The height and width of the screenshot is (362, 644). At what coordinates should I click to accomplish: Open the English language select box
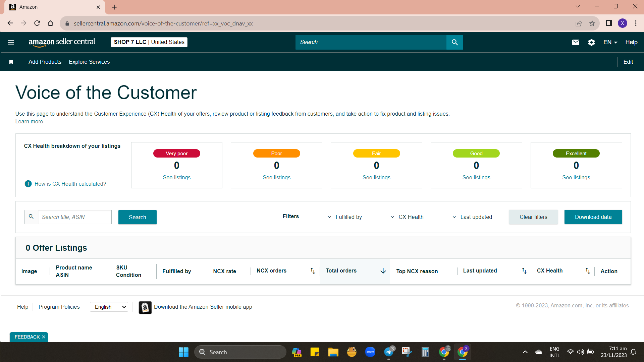click(x=109, y=307)
